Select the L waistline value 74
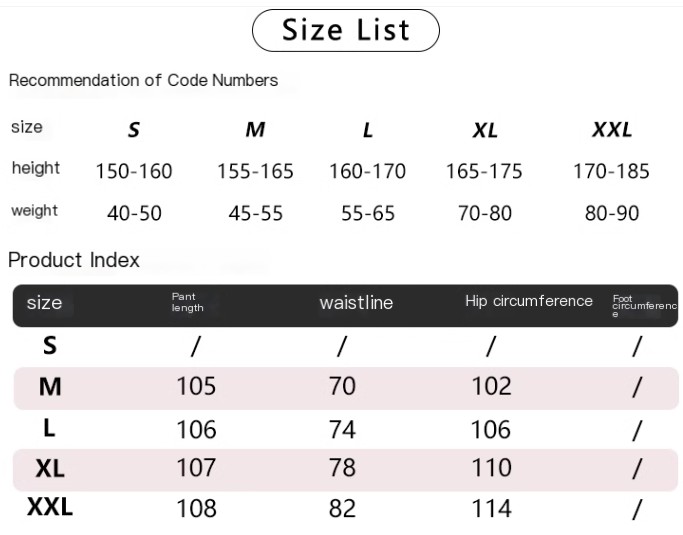Screen dimensions: 683x535 coord(342,429)
